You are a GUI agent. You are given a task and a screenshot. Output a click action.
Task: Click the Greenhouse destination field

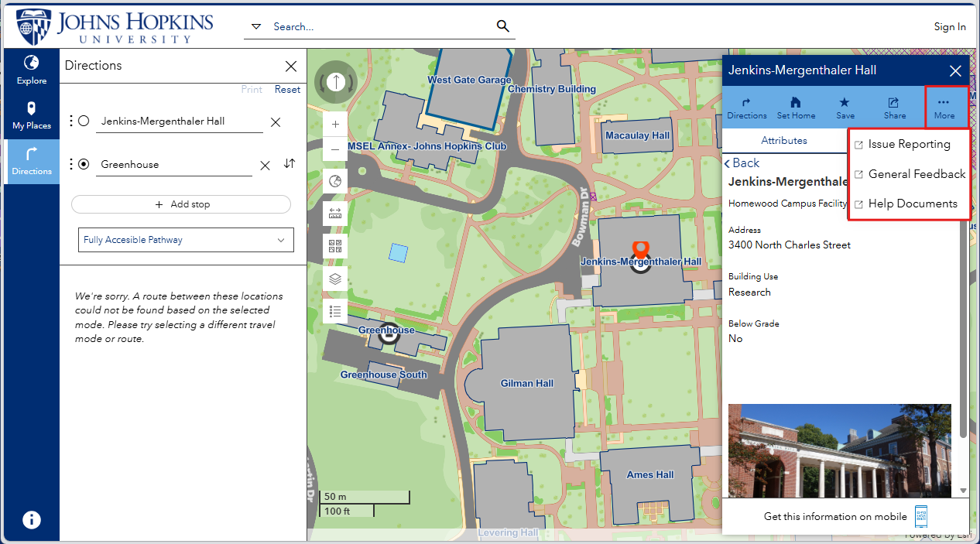174,165
